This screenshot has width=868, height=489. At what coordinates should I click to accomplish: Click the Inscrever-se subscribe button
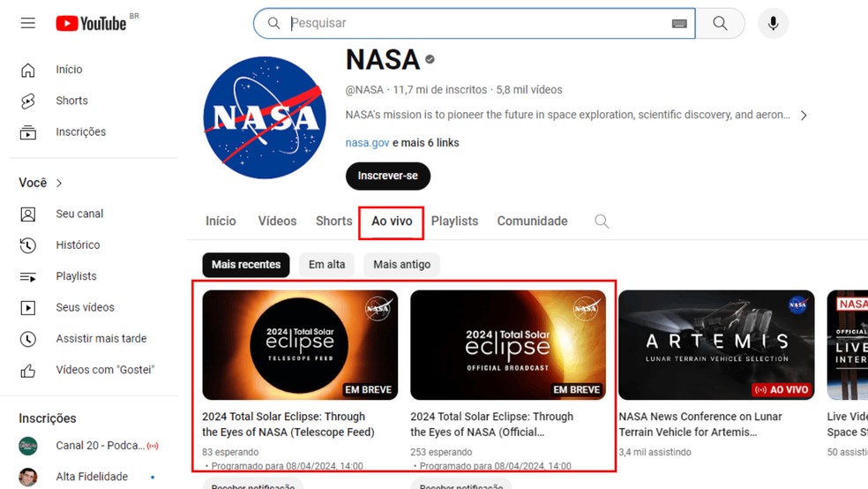[388, 177]
